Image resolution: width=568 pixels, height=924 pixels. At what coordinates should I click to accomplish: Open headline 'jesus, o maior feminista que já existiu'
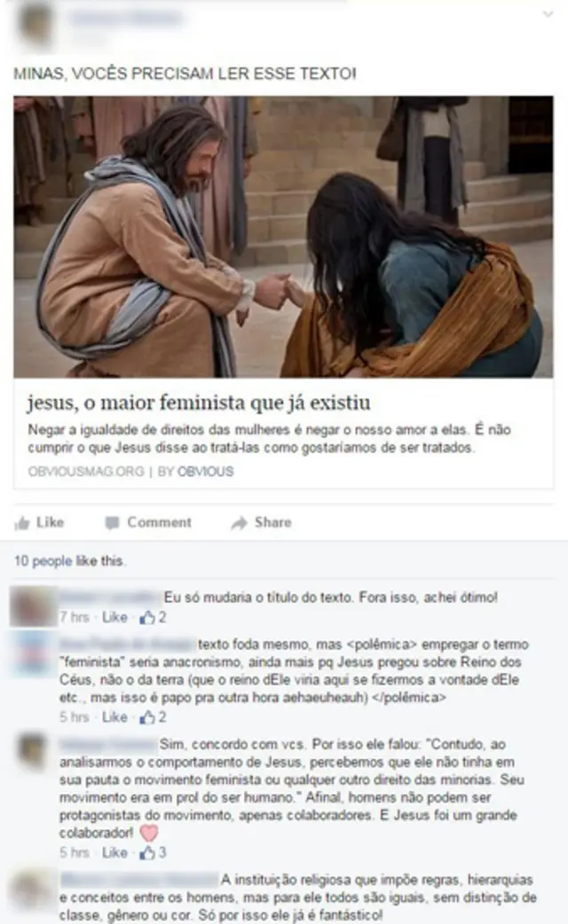point(199,403)
